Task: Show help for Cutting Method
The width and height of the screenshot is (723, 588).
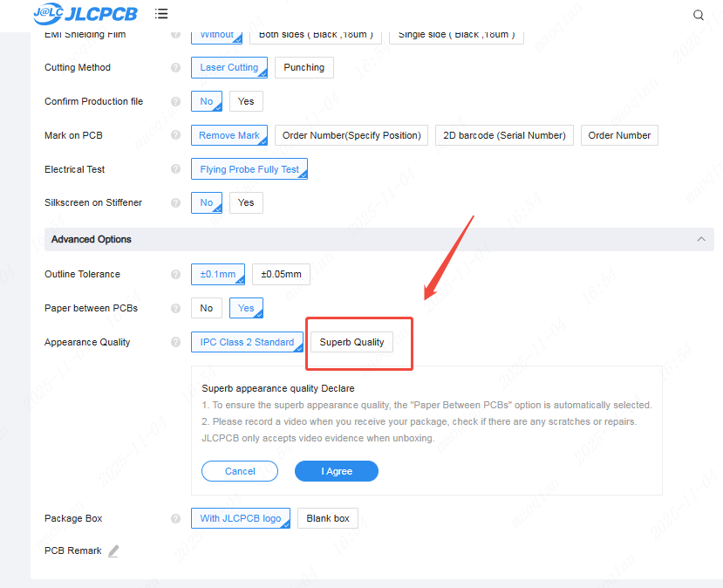Action: click(x=175, y=68)
